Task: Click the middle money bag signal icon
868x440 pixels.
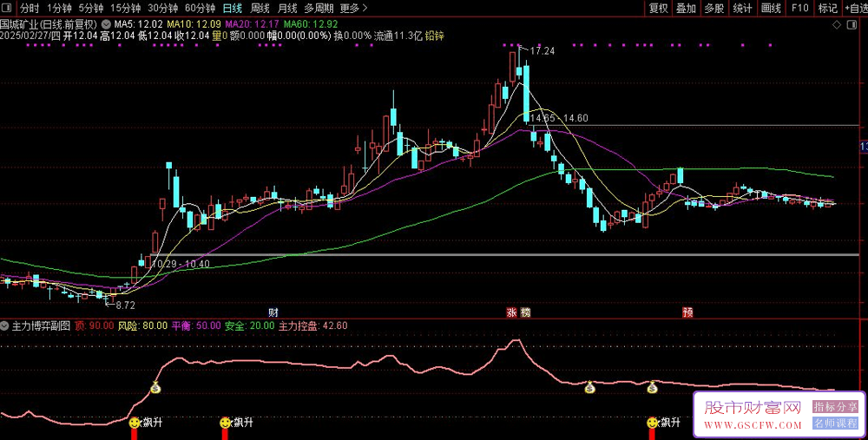Action: click(x=590, y=387)
